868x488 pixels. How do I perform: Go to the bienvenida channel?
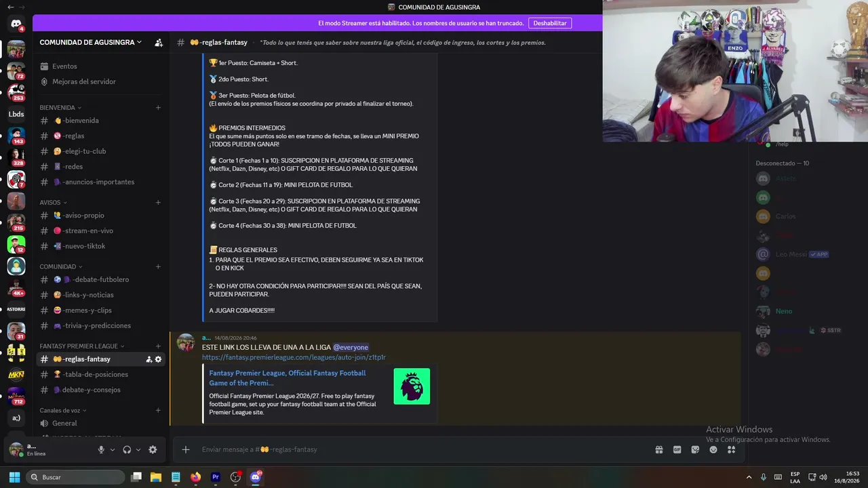click(100, 121)
